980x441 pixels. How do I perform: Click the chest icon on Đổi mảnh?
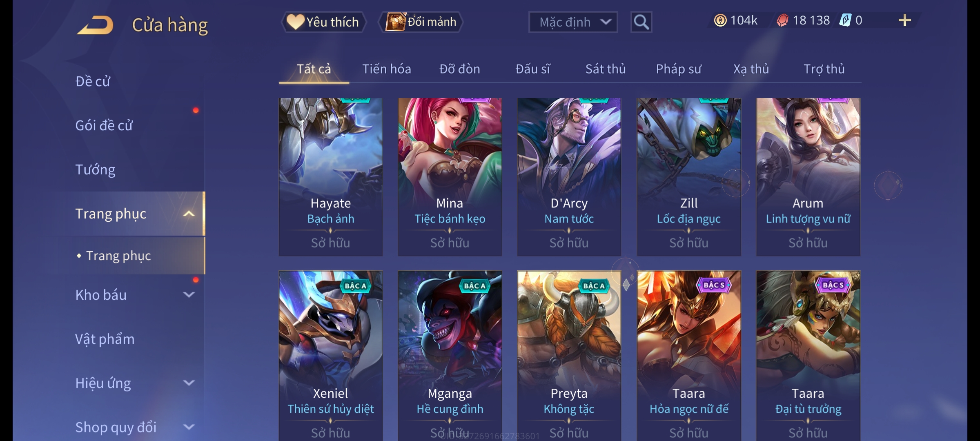click(395, 21)
